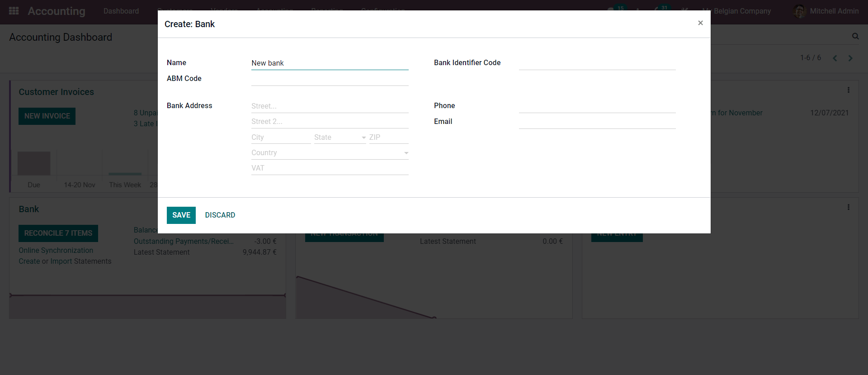Click the search magnifier icon
Image resolution: width=868 pixels, height=375 pixels.
coord(855,36)
